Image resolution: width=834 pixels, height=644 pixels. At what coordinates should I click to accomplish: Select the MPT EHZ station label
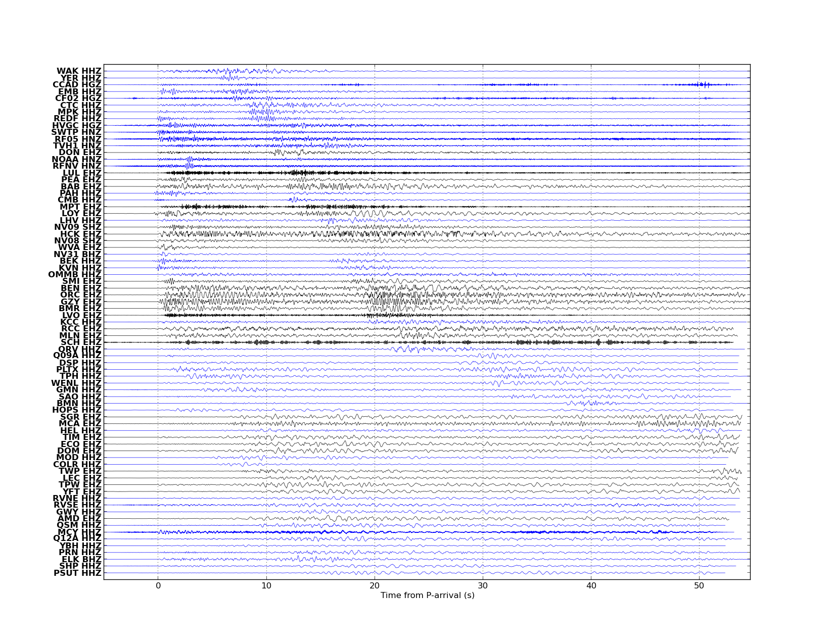[80, 207]
